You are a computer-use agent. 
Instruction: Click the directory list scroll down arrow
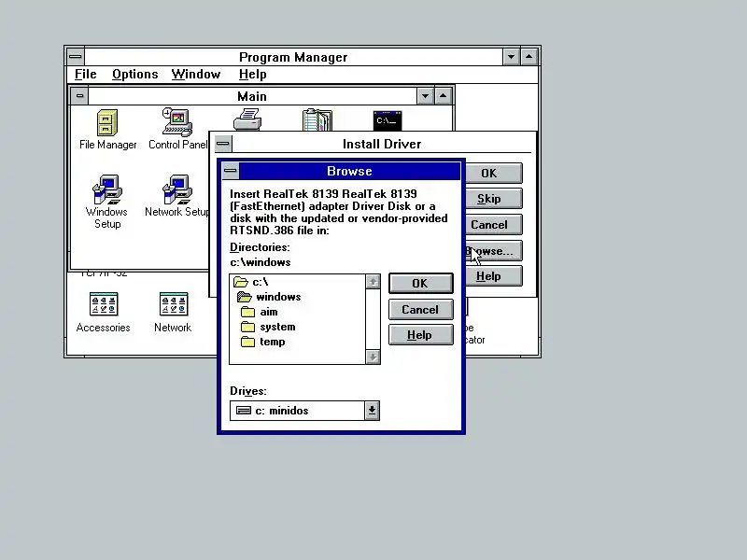pyautogui.click(x=373, y=357)
